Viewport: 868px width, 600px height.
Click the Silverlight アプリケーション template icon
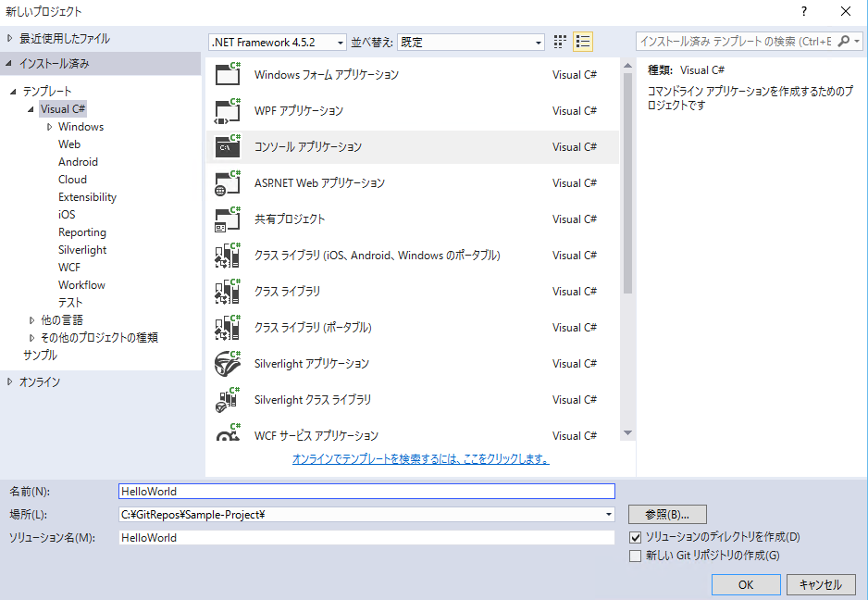228,364
